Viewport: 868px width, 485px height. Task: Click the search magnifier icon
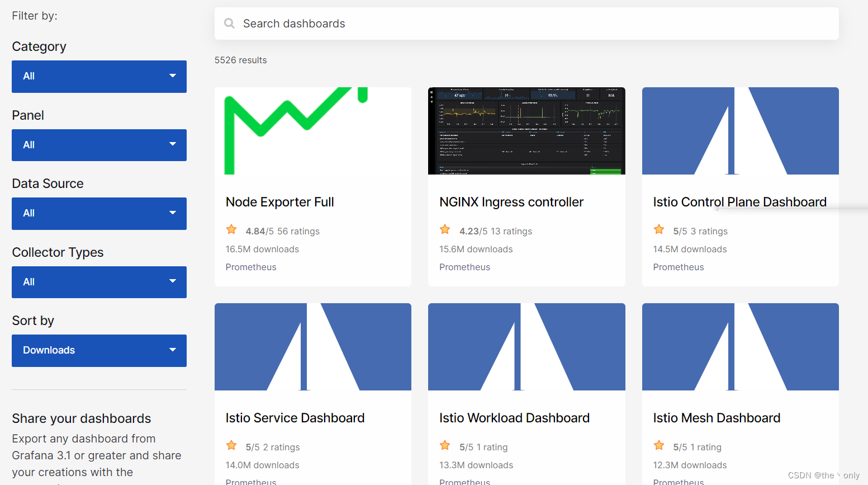[x=229, y=23]
